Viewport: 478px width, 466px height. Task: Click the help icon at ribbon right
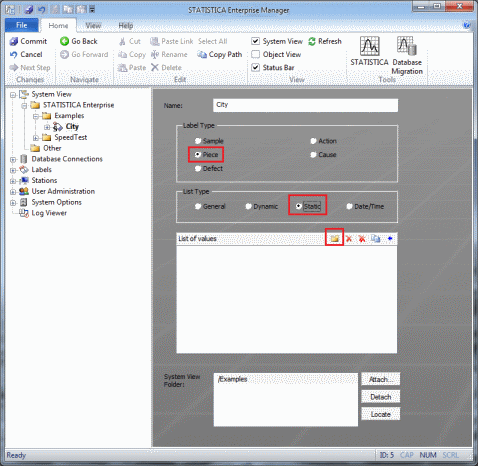467,25
